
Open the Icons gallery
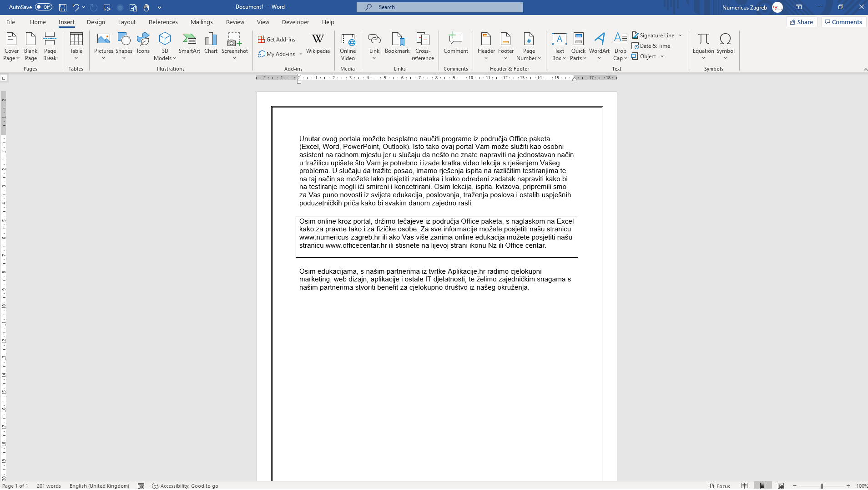143,44
